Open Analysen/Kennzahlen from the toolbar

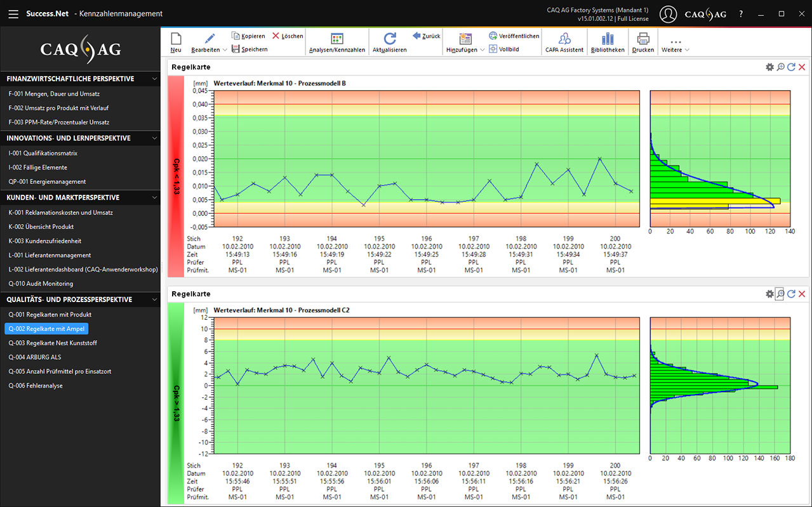(x=336, y=39)
